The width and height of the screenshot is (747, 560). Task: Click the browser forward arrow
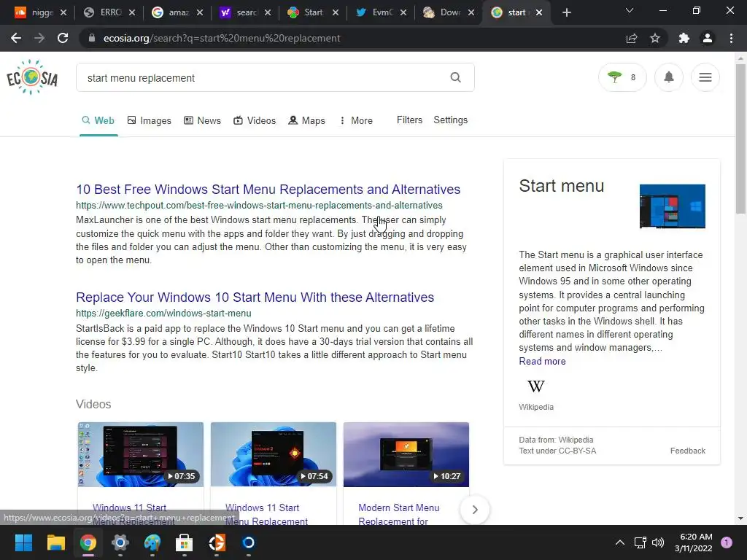click(39, 38)
